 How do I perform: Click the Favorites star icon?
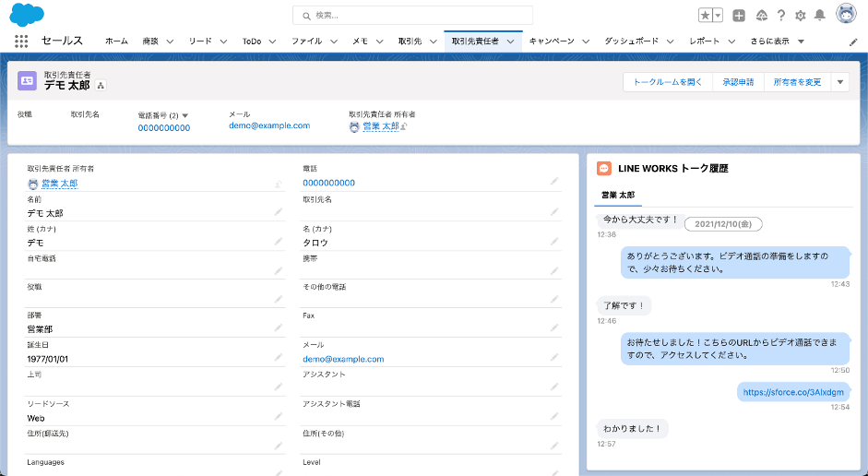706,16
